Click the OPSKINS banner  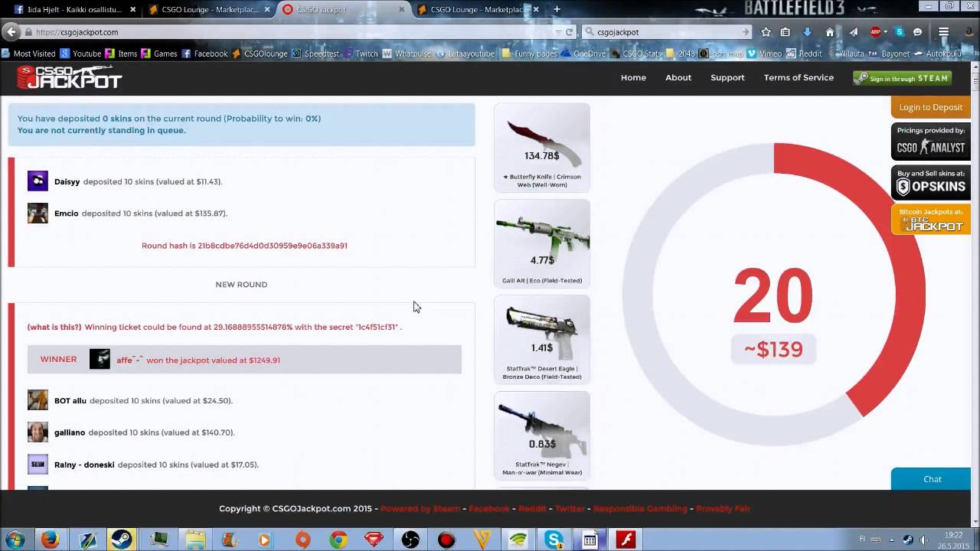point(930,182)
